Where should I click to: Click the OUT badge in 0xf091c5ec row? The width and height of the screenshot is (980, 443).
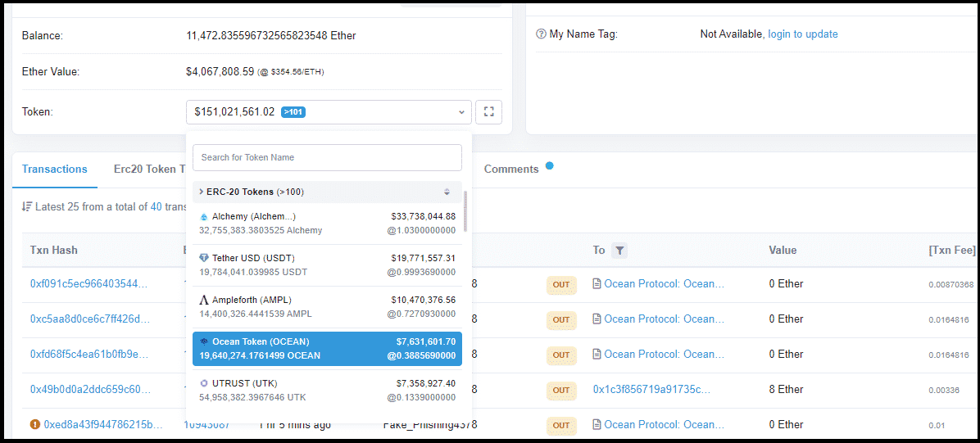point(561,284)
